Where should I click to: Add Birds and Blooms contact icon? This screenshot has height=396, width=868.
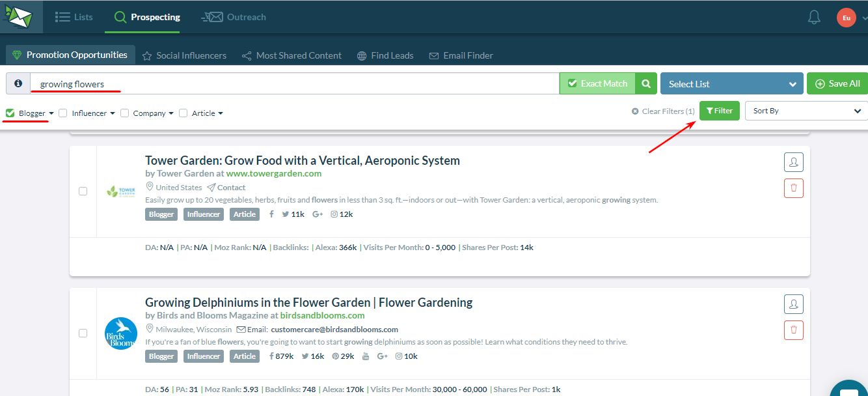(x=793, y=304)
